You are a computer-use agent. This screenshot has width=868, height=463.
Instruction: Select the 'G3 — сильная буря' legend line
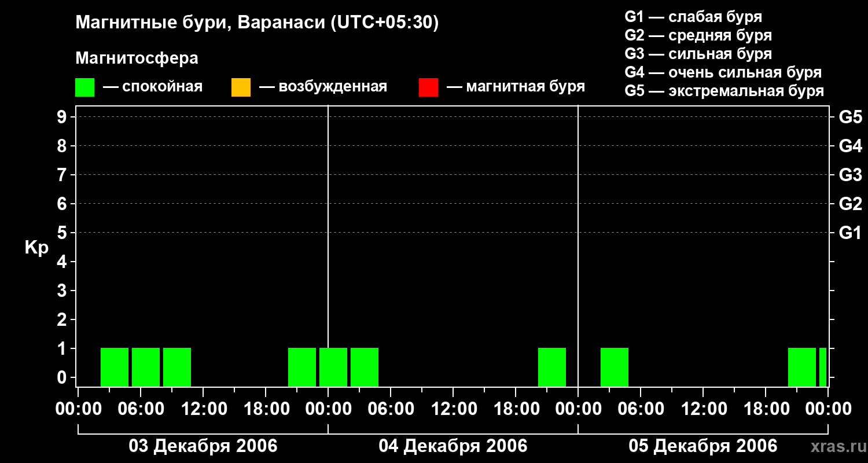(698, 54)
